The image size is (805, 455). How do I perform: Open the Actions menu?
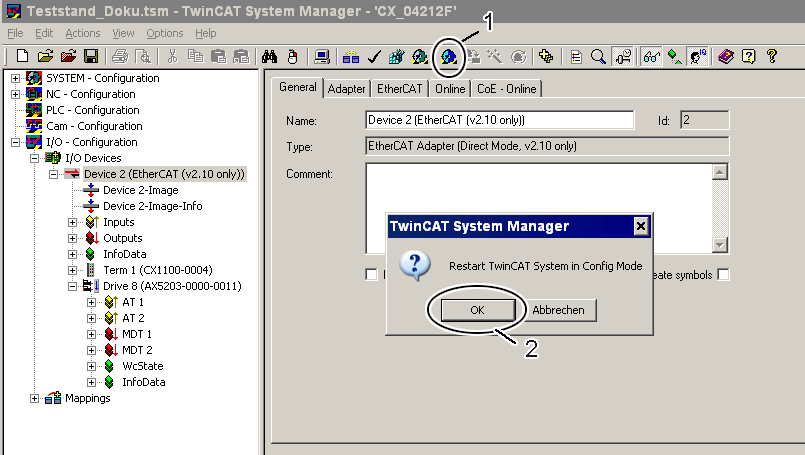(83, 33)
